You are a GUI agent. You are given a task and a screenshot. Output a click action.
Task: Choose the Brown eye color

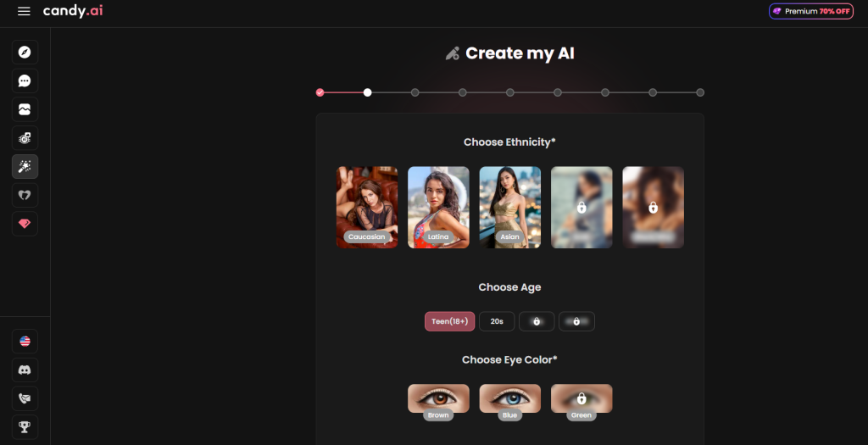438,401
